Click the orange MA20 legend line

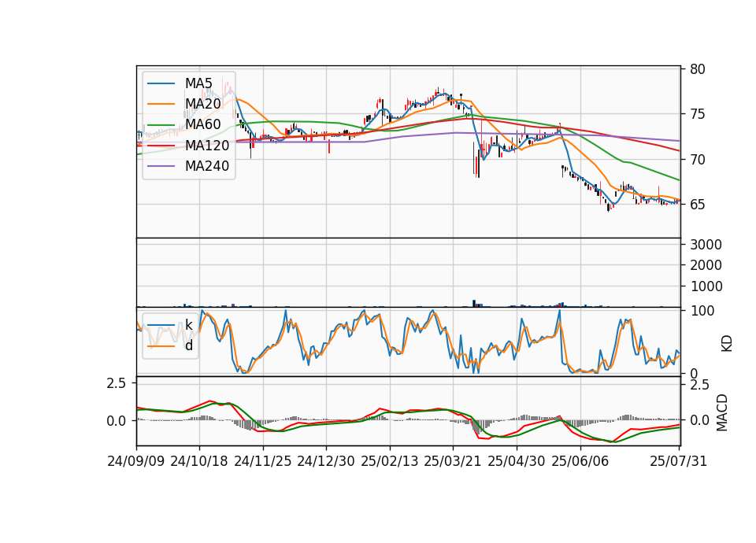(x=161, y=104)
